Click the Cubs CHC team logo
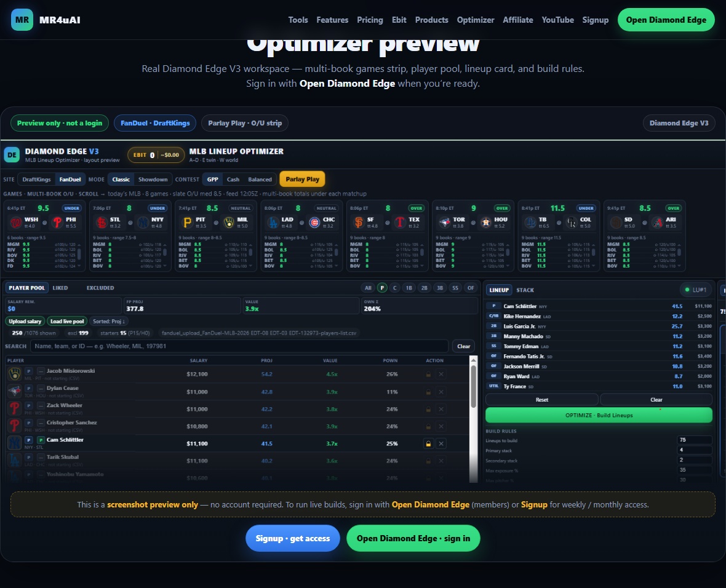The image size is (726, 588). point(314,223)
